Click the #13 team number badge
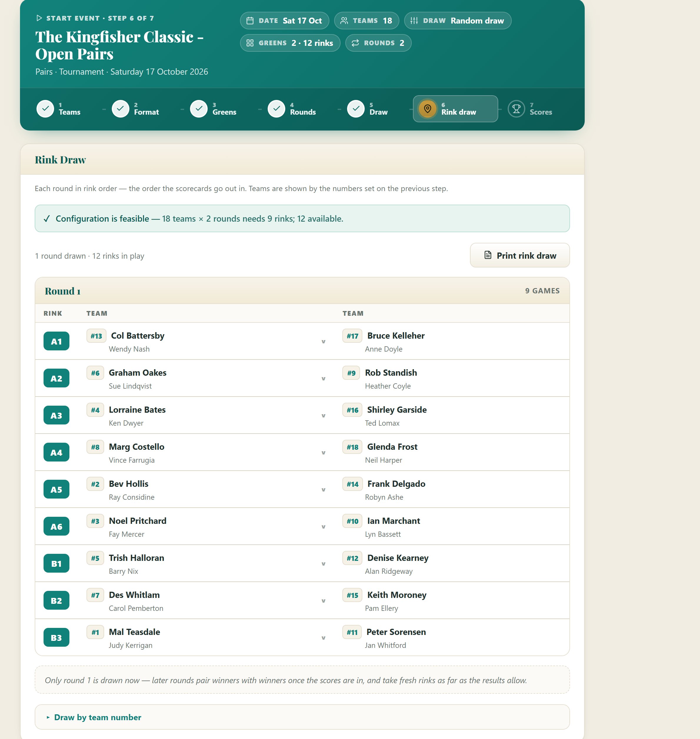 [96, 336]
